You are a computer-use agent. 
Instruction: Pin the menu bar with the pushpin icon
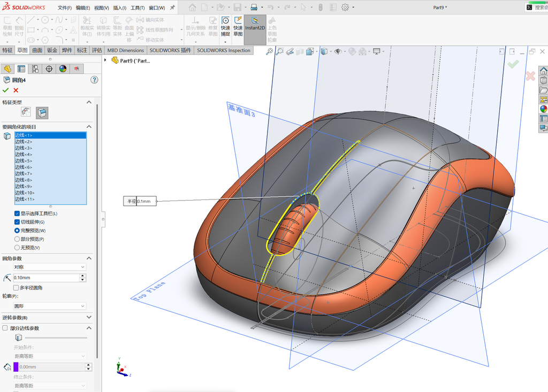pos(172,7)
